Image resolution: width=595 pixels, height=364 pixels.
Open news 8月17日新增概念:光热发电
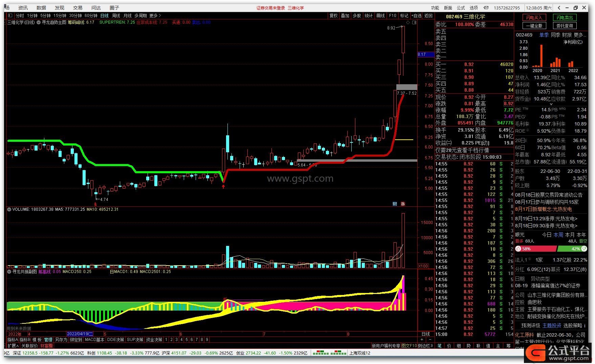point(543,209)
